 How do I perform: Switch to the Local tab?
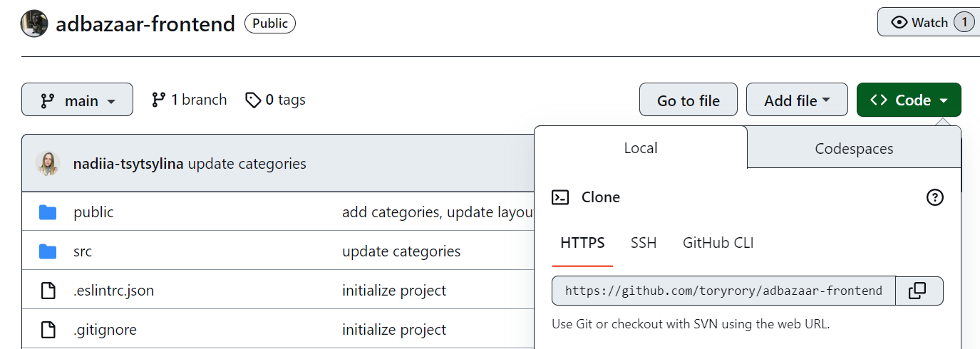[641, 148]
